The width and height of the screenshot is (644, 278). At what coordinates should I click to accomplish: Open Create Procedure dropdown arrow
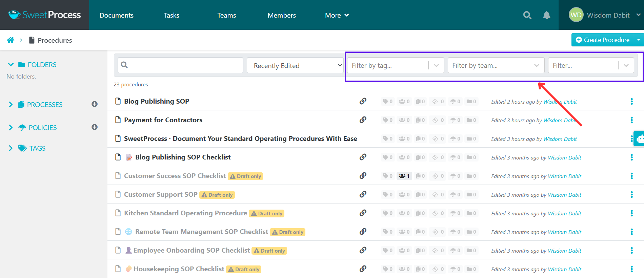click(639, 40)
